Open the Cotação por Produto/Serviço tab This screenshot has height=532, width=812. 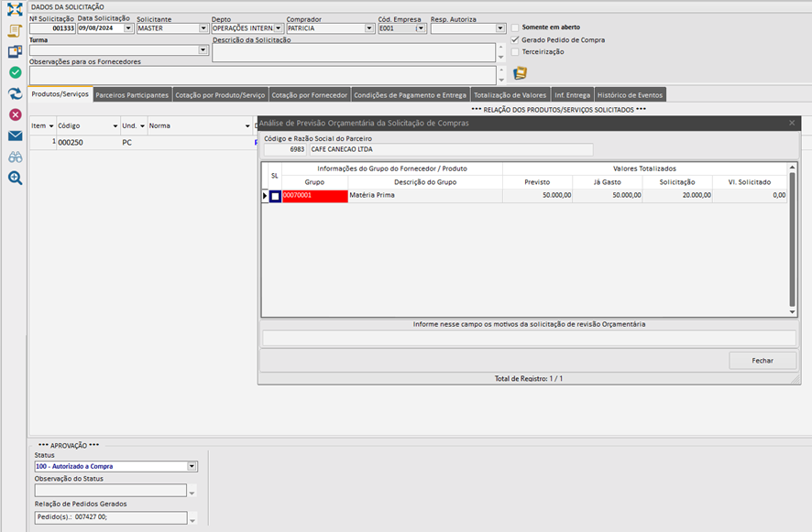click(220, 94)
